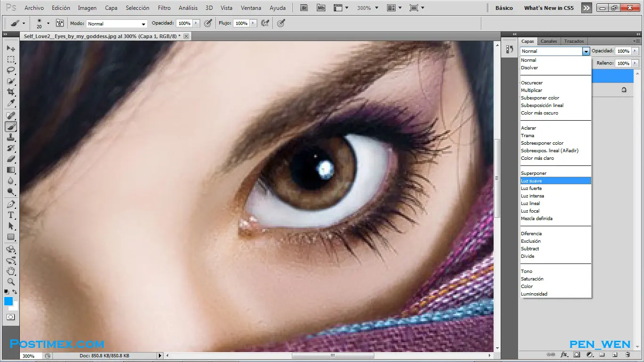Select the Clone Stamp tool
This screenshot has height=362, width=644.
(x=11, y=137)
